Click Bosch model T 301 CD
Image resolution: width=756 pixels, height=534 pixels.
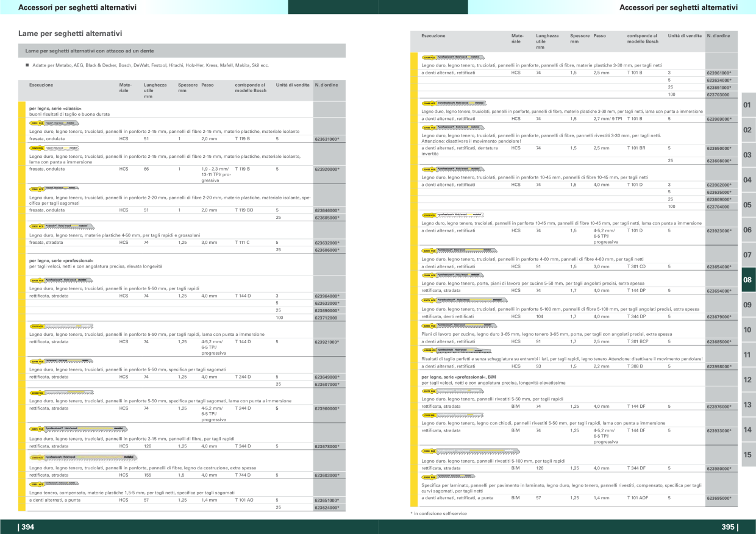pyautogui.click(x=637, y=267)
